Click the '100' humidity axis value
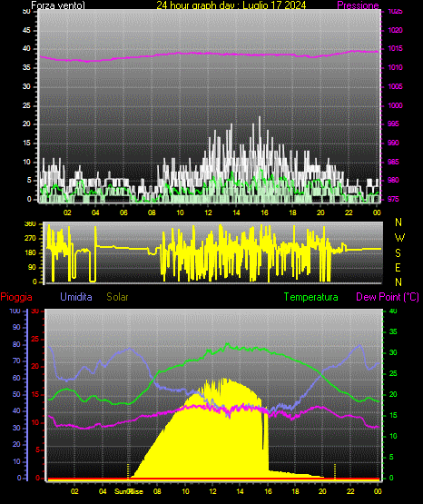The image size is (423, 504). click(x=15, y=311)
